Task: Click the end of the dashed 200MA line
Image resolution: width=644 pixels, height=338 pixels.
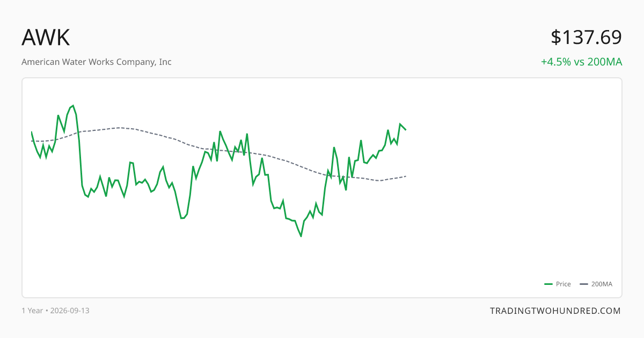Action: coord(406,177)
